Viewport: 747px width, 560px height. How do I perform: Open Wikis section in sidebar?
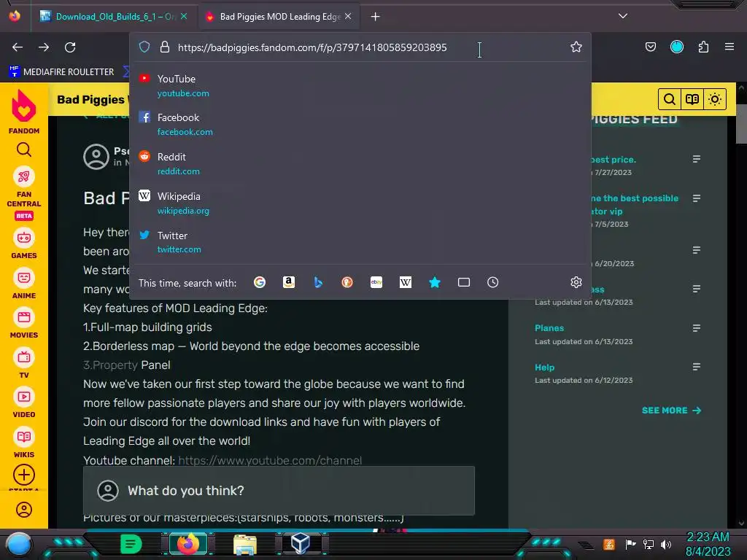click(24, 443)
